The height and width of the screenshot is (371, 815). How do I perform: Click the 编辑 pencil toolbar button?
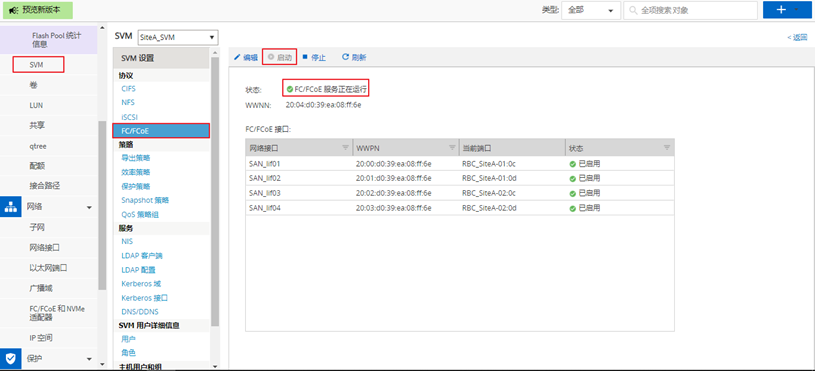(245, 58)
